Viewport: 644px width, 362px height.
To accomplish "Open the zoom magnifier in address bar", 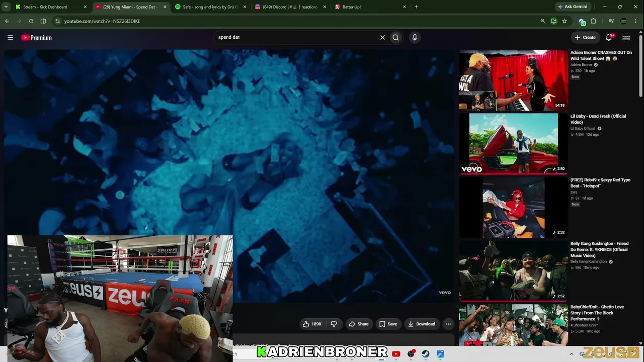I will click(x=542, y=21).
